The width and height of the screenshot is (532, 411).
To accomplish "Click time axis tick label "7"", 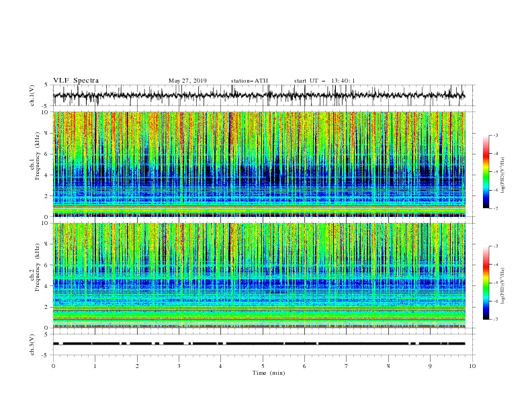I will (347, 366).
